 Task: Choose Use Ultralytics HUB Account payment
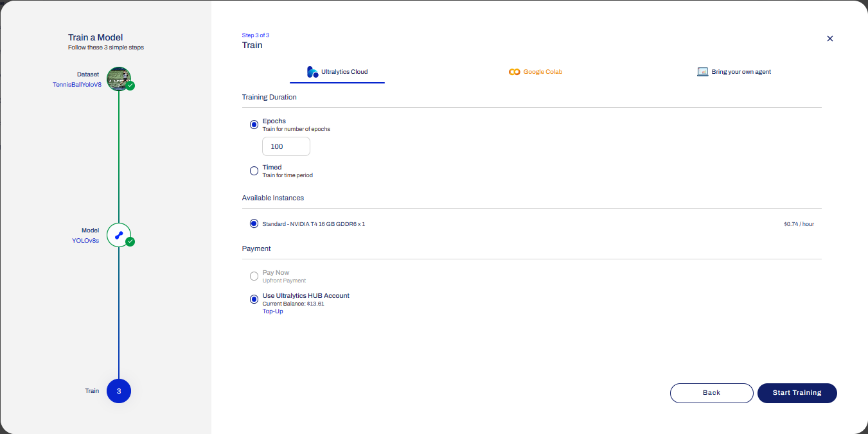(254, 299)
